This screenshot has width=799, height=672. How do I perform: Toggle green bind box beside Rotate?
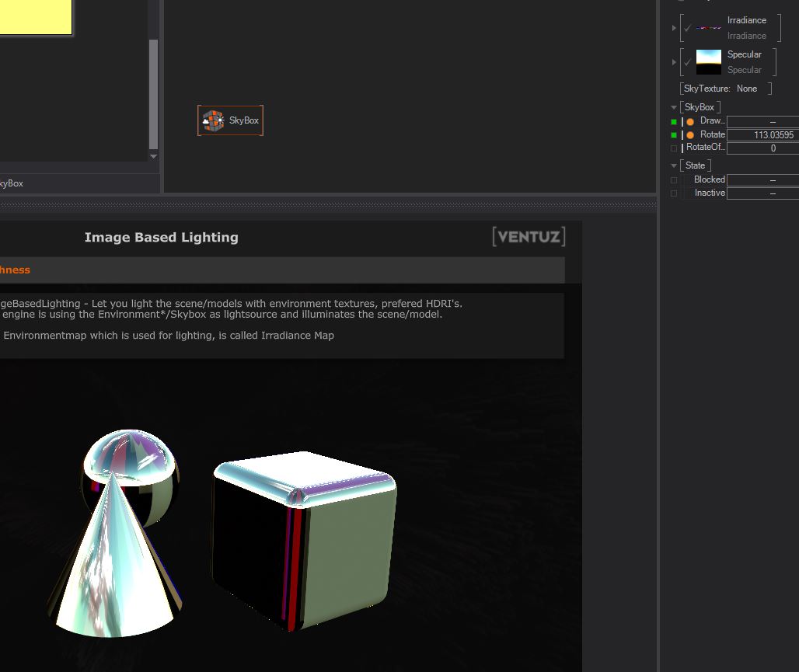674,135
